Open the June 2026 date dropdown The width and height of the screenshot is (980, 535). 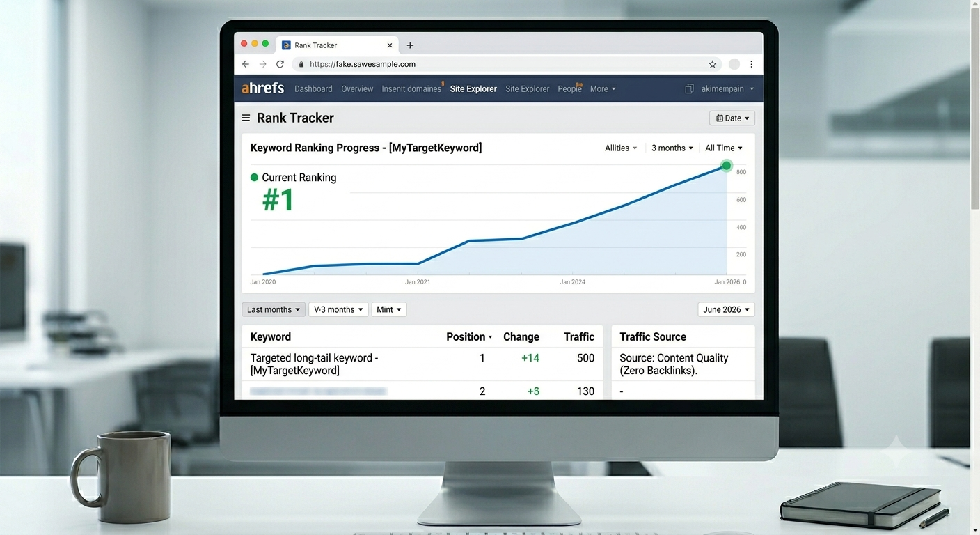click(x=727, y=309)
